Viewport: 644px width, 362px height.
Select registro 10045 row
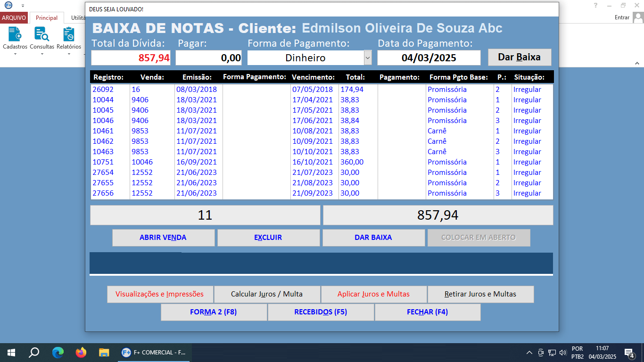point(322,110)
